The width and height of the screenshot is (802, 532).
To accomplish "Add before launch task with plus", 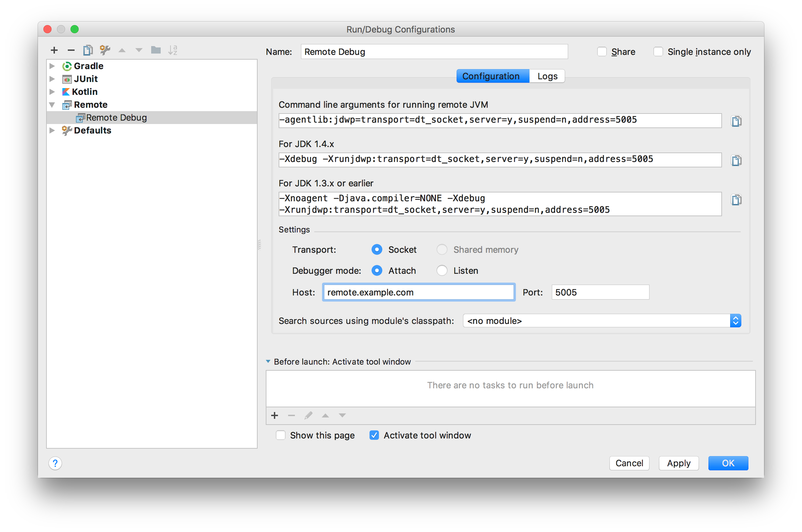I will 275,415.
